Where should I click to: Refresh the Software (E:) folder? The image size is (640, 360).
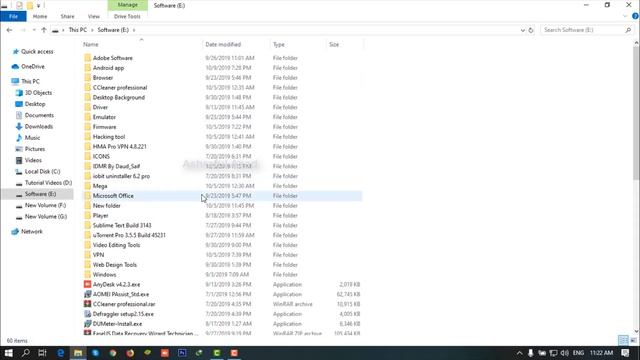click(531, 30)
